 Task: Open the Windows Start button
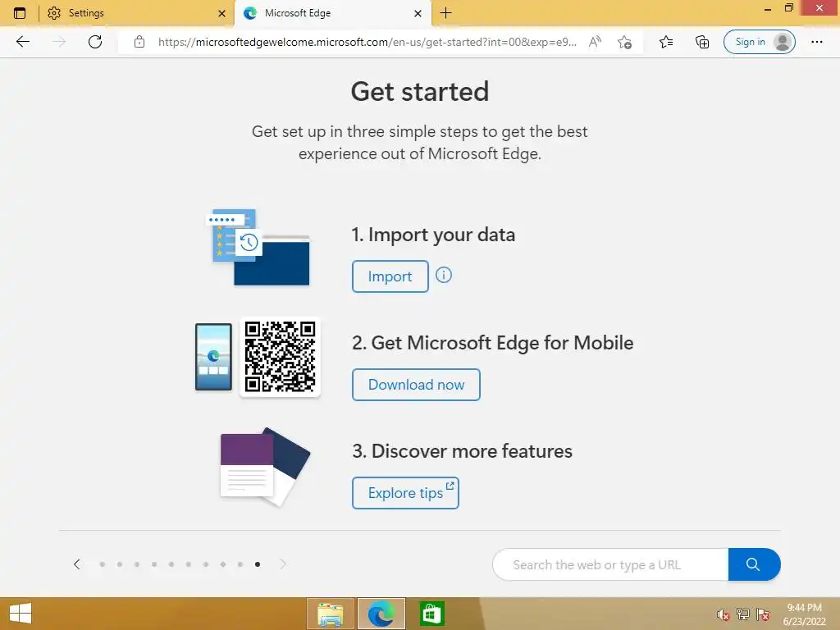(x=21, y=614)
